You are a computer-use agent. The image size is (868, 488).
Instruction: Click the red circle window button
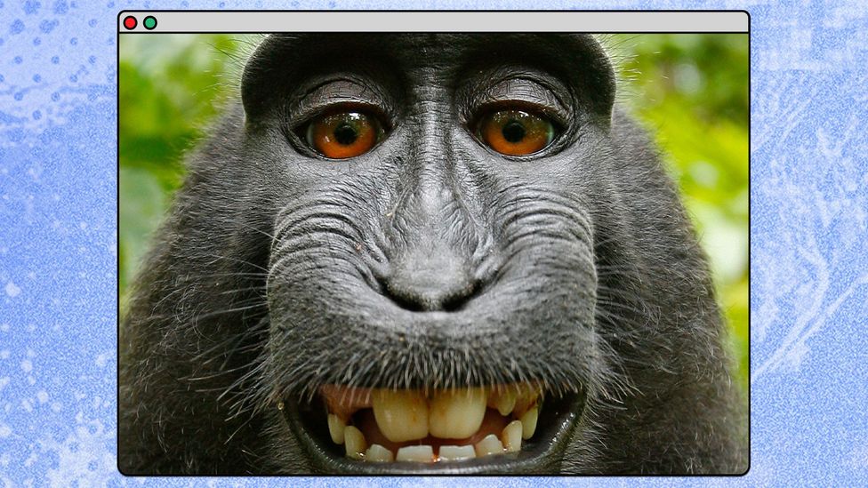click(130, 23)
